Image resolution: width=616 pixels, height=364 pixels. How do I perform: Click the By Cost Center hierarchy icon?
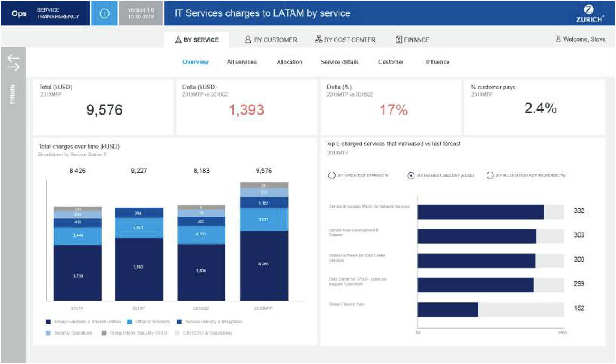tap(318, 39)
